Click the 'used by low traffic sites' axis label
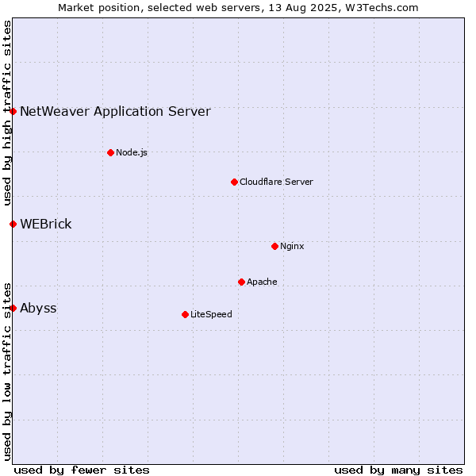 [x=7, y=373]
